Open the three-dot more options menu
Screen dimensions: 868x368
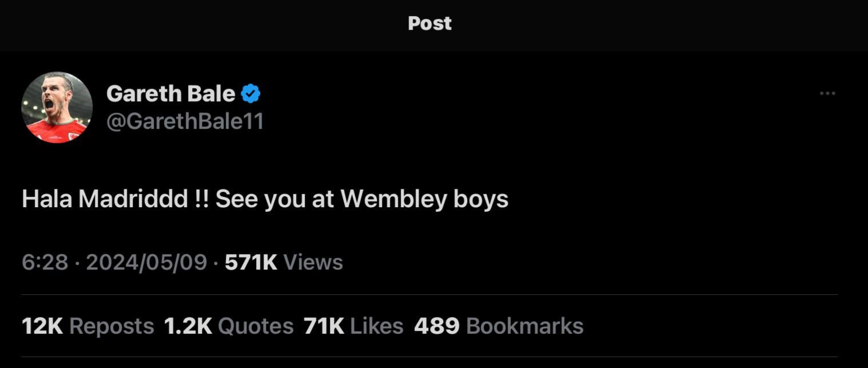[x=827, y=93]
